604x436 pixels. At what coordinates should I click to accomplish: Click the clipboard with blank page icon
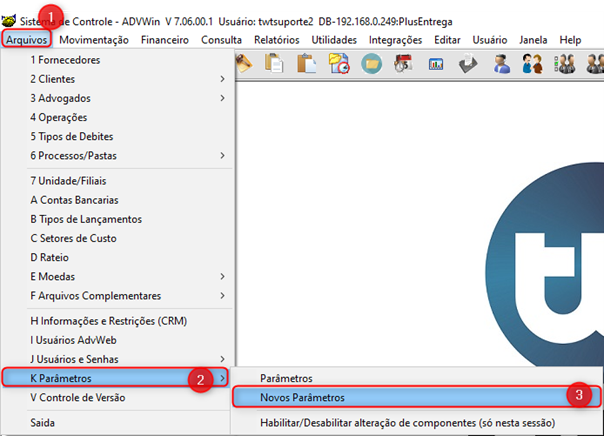click(x=307, y=64)
